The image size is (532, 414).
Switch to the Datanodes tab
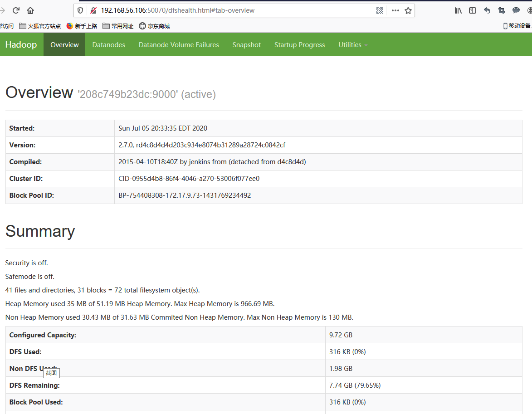[x=108, y=45]
